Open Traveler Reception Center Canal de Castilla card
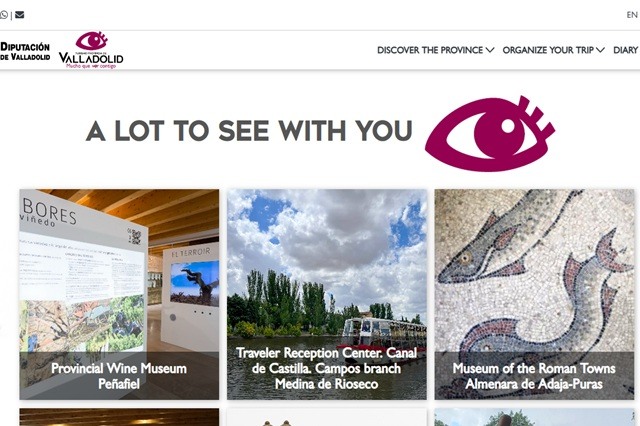 pyautogui.click(x=327, y=294)
